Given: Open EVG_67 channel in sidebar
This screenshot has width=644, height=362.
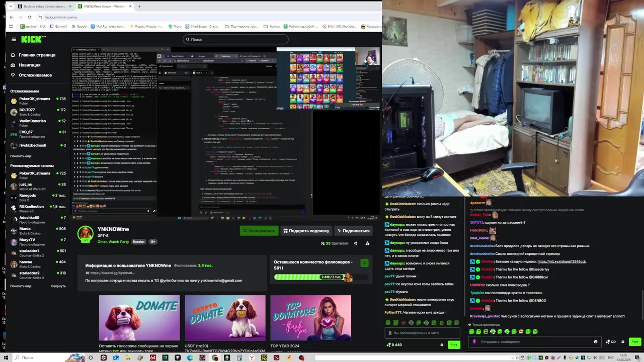Looking at the screenshot, I should point(38,134).
